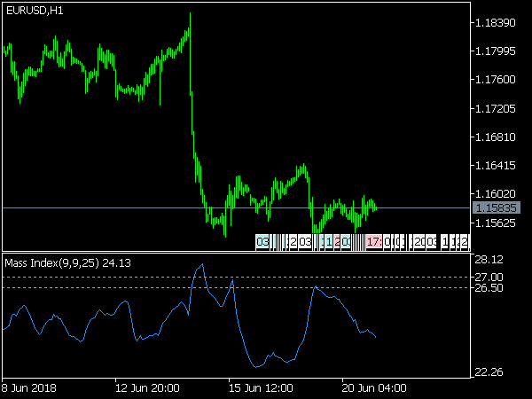
Task: Click the 27.00 indicator level label
Action: pyautogui.click(x=489, y=278)
